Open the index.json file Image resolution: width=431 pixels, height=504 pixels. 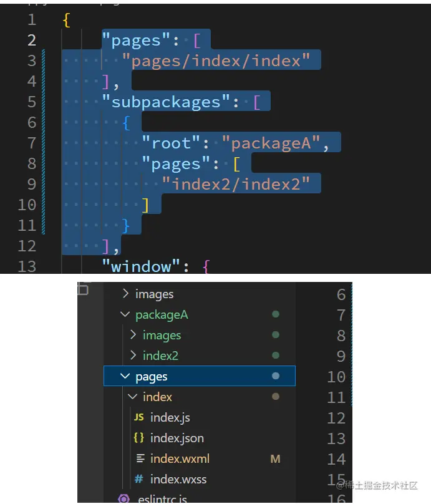[x=177, y=438]
